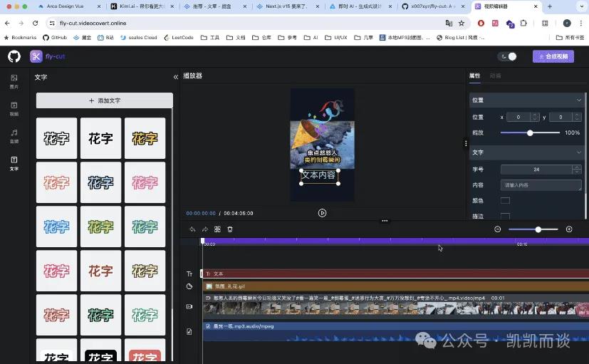589x364 pixels.
Task: Open Chrome's three-dot menu
Action: [x=581, y=24]
